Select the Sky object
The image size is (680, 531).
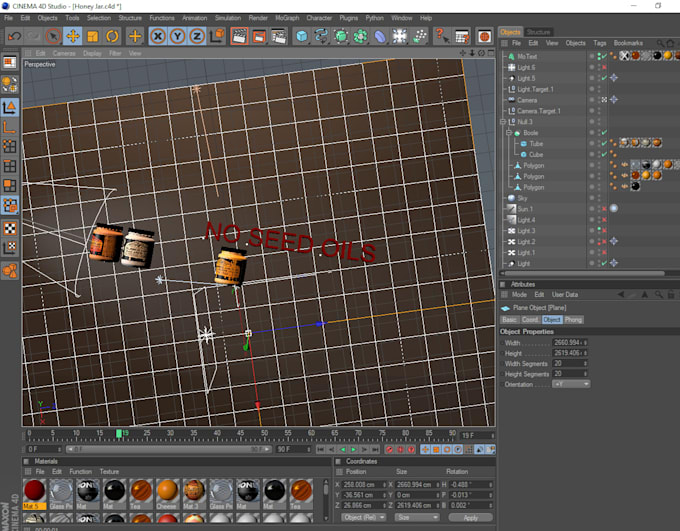point(522,198)
